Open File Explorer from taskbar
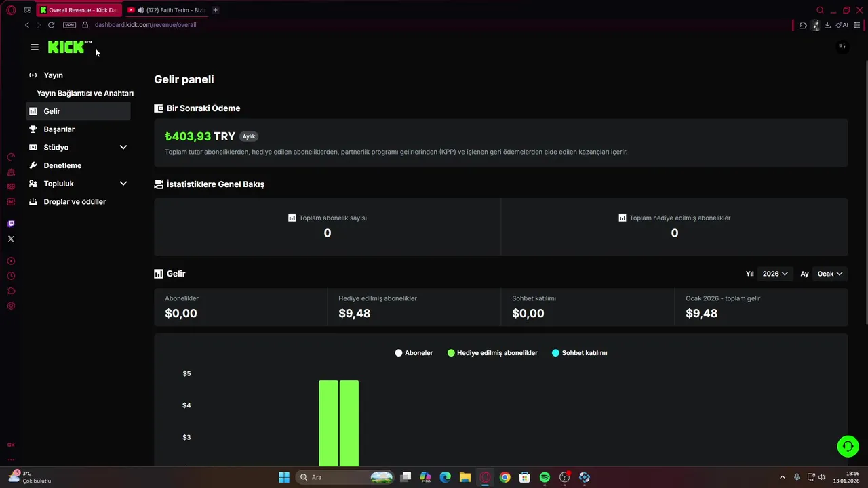Image resolution: width=868 pixels, height=488 pixels. tap(465, 477)
